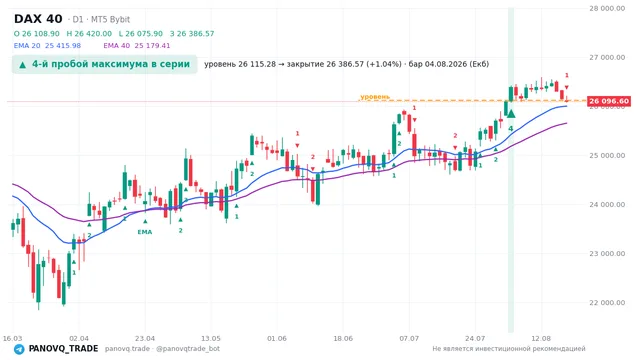Click the 22 000.00 price axis label
Image resolution: width=640 pixels, height=360 pixels.
click(x=607, y=302)
